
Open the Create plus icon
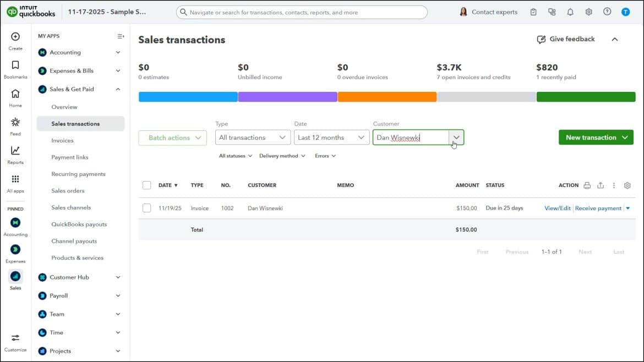[x=15, y=37]
